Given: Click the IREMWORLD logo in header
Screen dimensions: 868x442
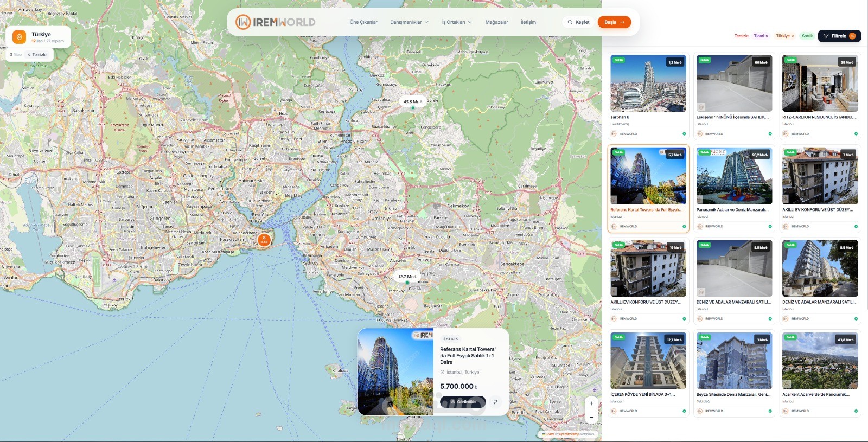Looking at the screenshot, I should 275,22.
